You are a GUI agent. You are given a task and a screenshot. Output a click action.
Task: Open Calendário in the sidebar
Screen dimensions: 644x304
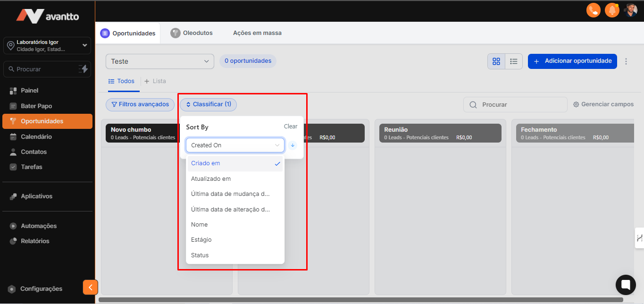point(36,136)
